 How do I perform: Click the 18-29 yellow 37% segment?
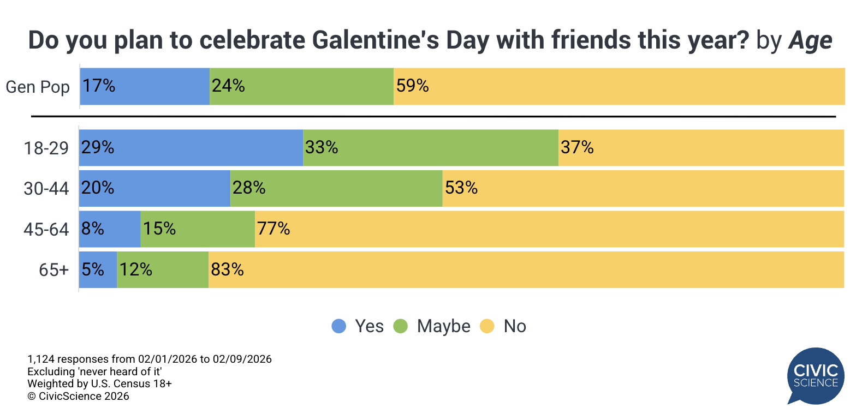click(701, 148)
